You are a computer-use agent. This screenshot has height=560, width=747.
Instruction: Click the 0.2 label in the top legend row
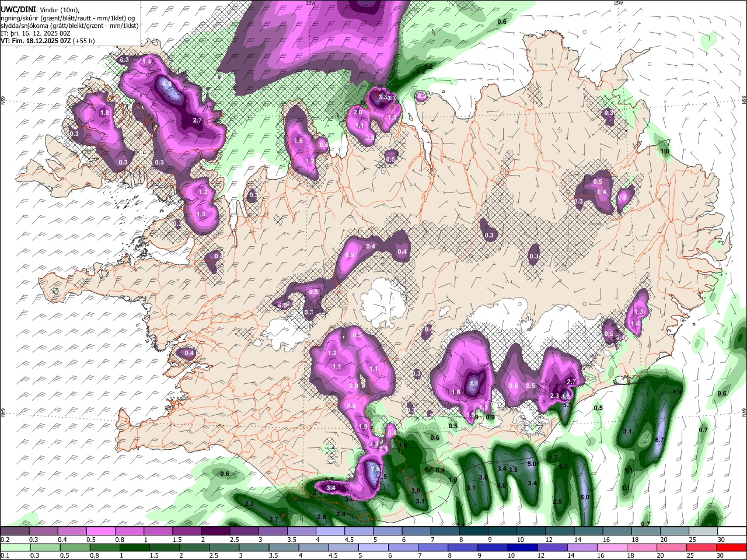[5, 540]
